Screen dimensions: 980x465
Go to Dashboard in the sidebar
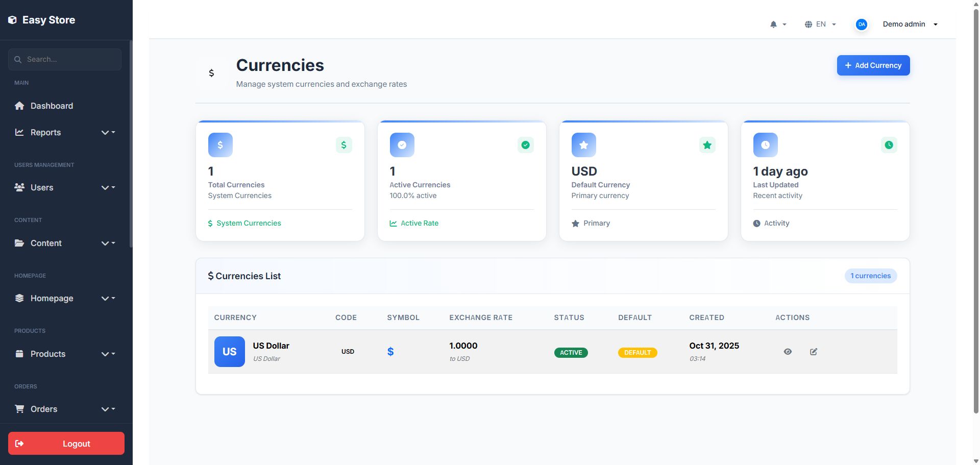(65, 106)
